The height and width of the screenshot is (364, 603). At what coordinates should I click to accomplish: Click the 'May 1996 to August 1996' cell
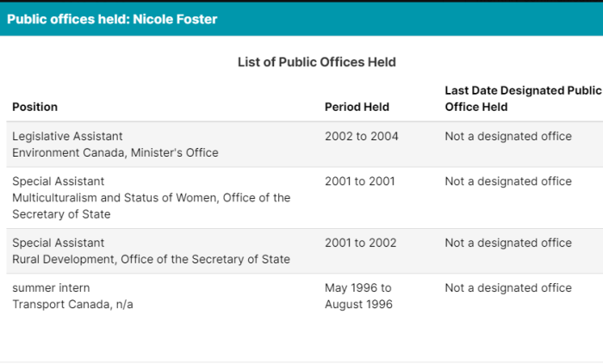tap(358, 296)
